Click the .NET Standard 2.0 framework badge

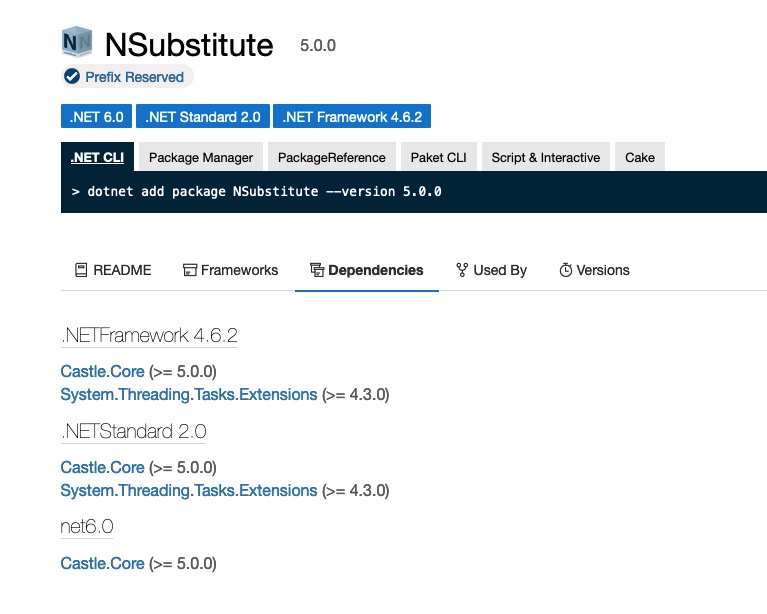coord(203,116)
